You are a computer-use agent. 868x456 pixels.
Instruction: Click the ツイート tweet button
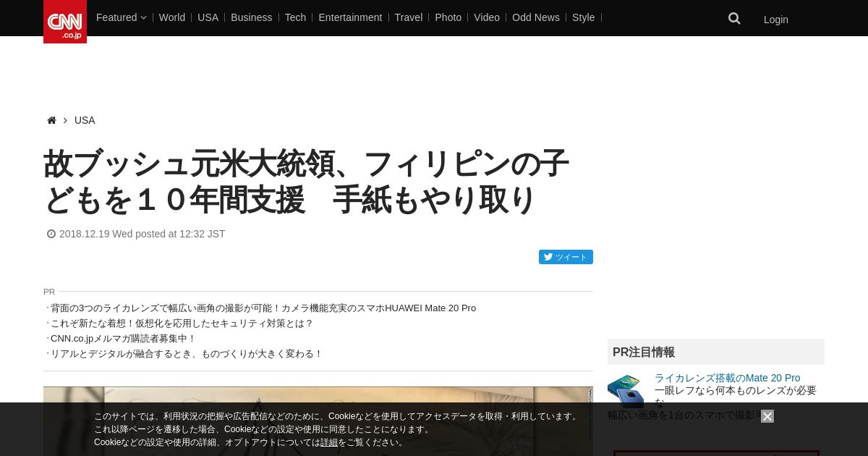(x=566, y=257)
